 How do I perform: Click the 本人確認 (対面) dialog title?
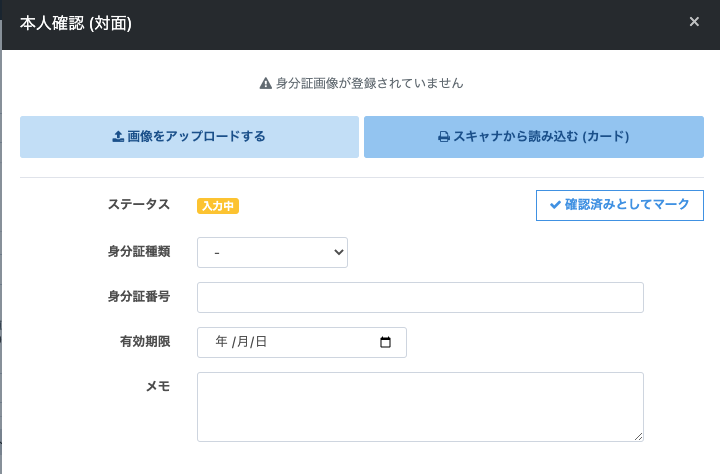coord(76,22)
